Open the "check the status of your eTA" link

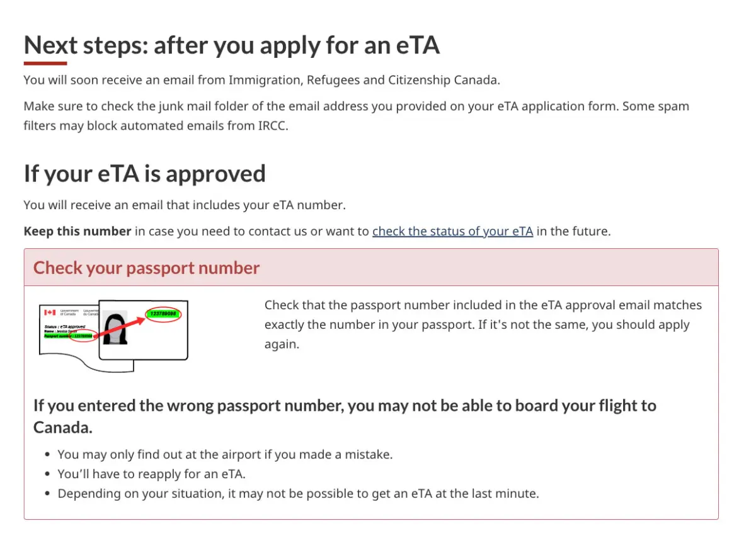tap(452, 231)
